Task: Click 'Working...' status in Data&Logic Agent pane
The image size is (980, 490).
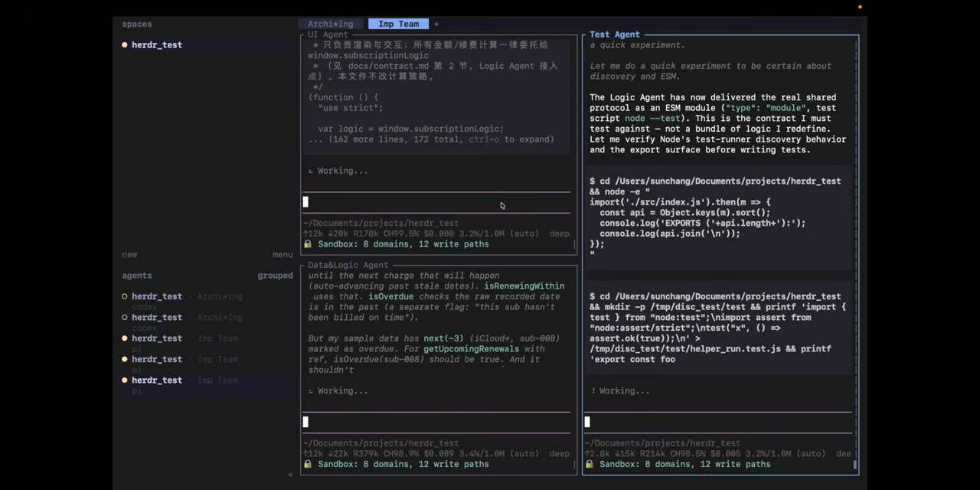Action: 342,390
